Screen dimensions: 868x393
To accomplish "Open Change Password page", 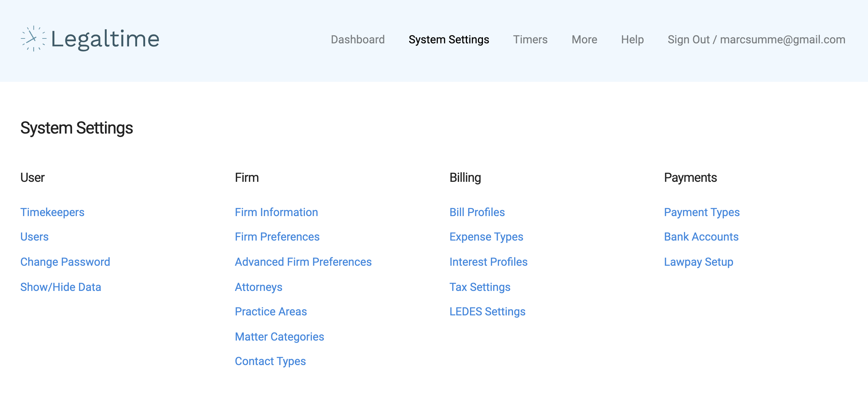I will (65, 262).
